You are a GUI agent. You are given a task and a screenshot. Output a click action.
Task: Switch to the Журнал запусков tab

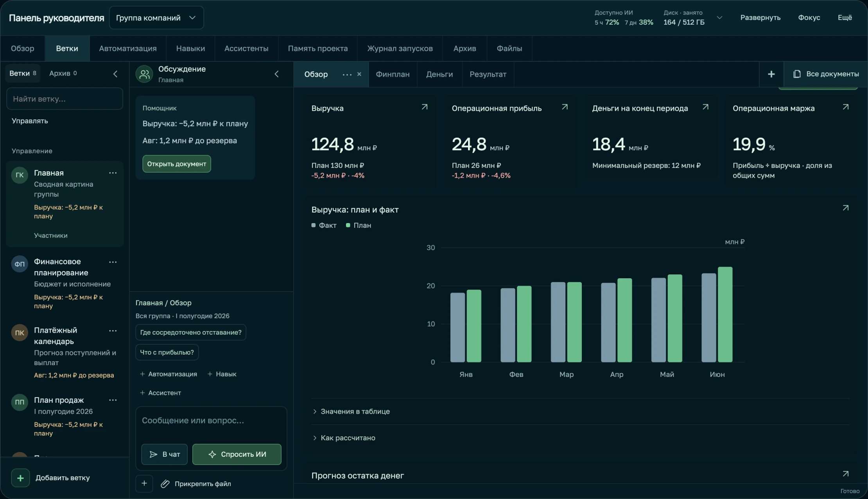tap(400, 49)
